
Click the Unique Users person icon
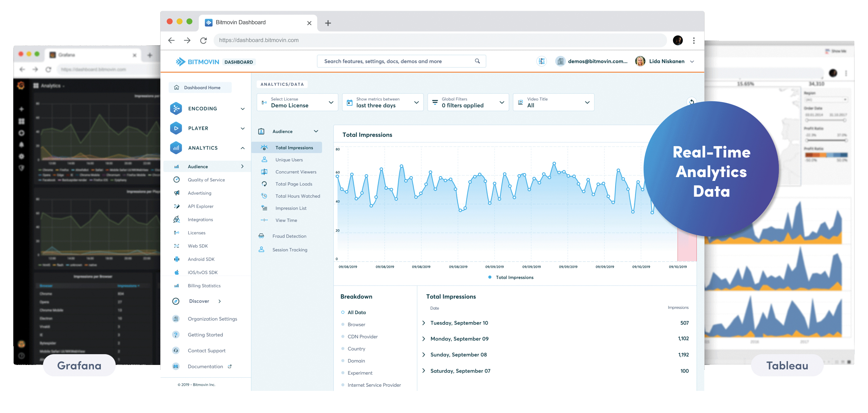coord(264,159)
